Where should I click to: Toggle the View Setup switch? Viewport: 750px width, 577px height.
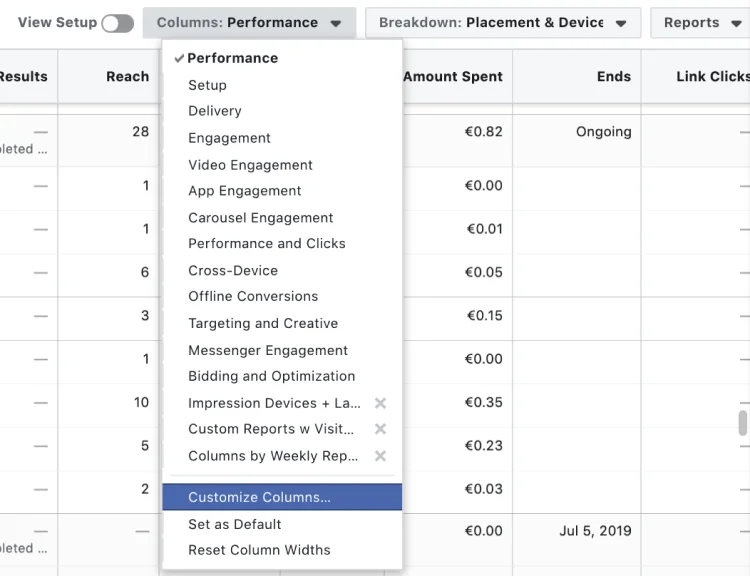click(117, 23)
